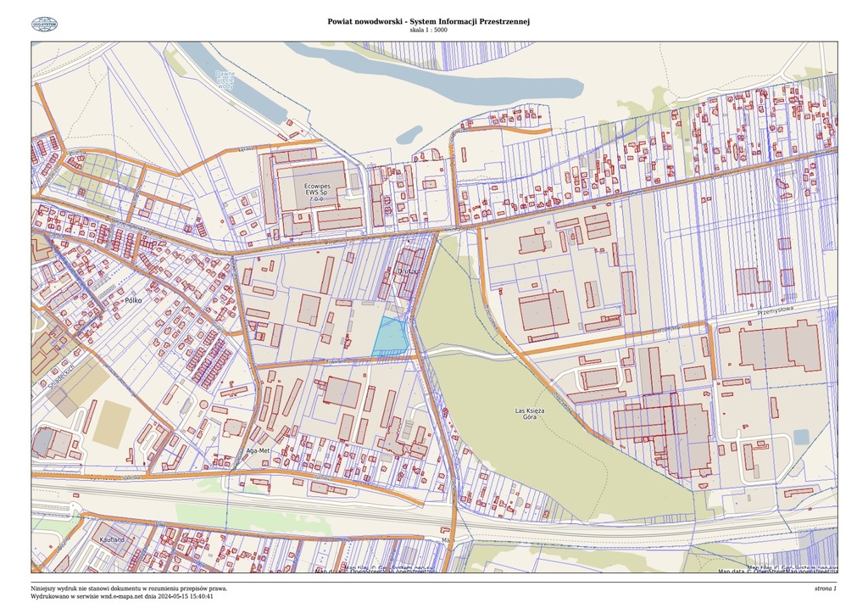Click the small blue pond near eastern factories
The height and width of the screenshot is (614, 868).
[x=801, y=436]
